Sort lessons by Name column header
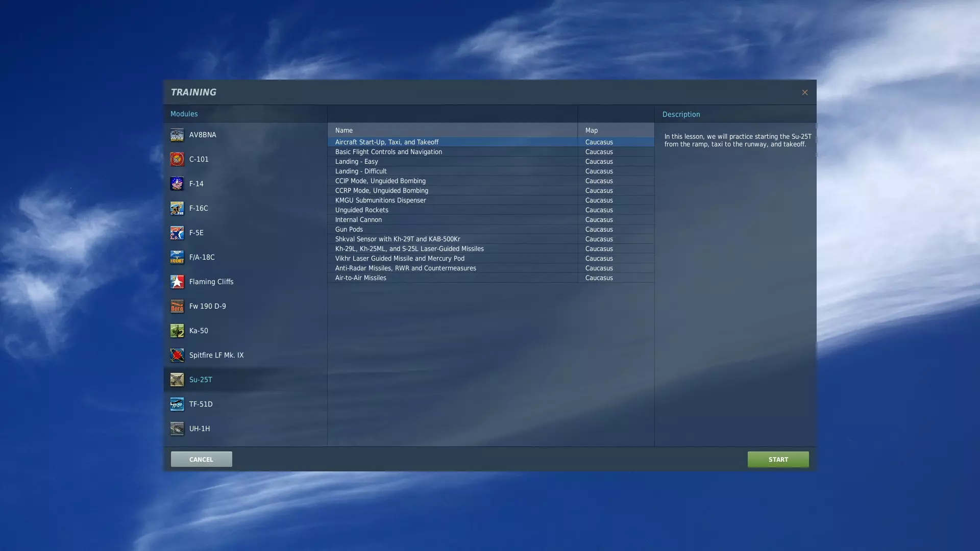This screenshot has height=551, width=980. (344, 131)
